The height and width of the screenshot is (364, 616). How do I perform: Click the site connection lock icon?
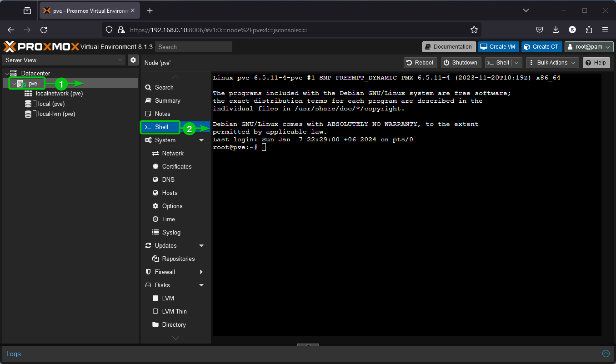(121, 30)
